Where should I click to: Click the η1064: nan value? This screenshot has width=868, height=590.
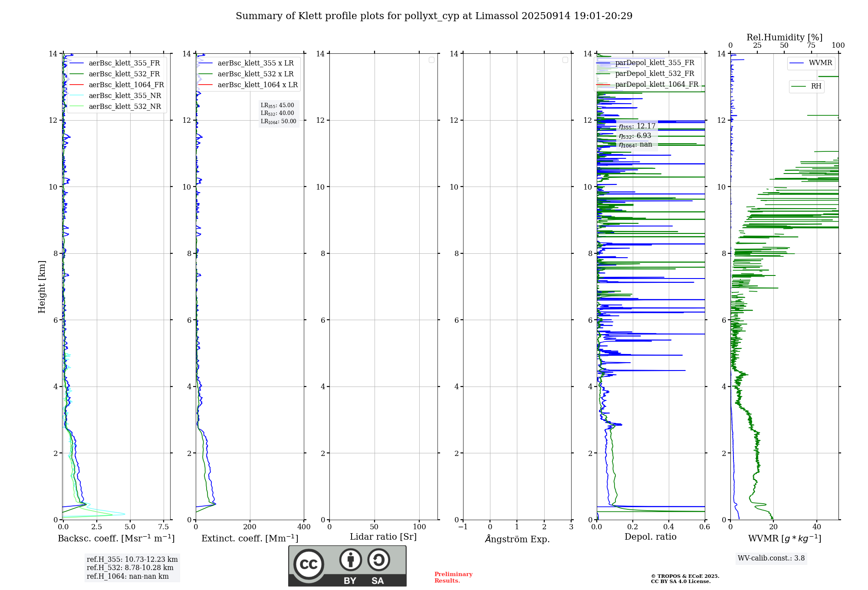(x=635, y=144)
